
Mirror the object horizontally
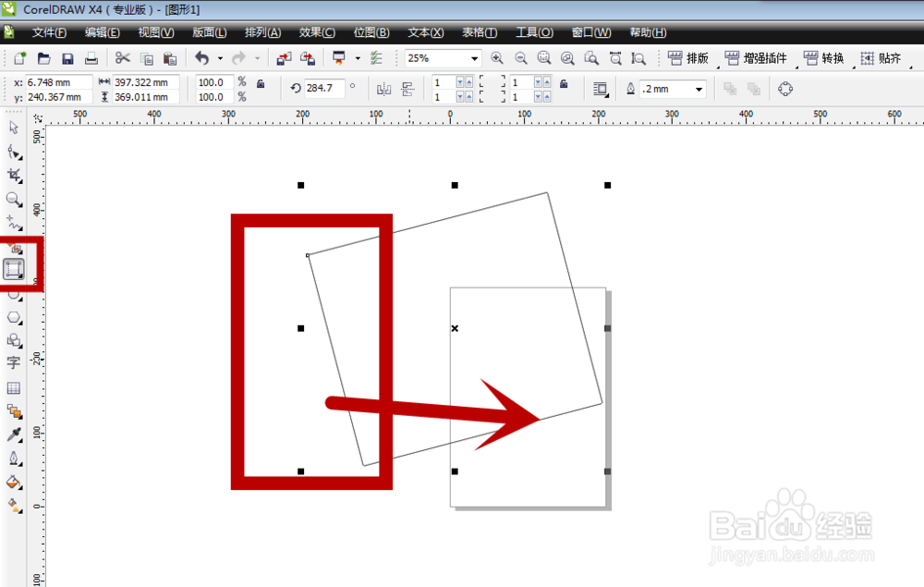[383, 89]
